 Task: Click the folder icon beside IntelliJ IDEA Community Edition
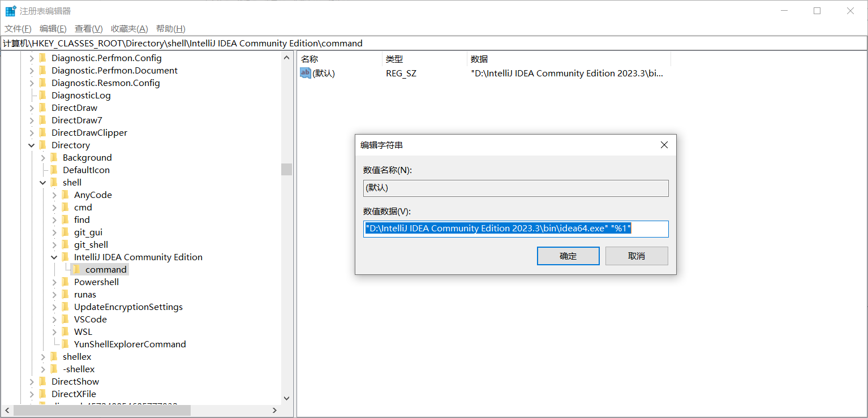(x=66, y=257)
